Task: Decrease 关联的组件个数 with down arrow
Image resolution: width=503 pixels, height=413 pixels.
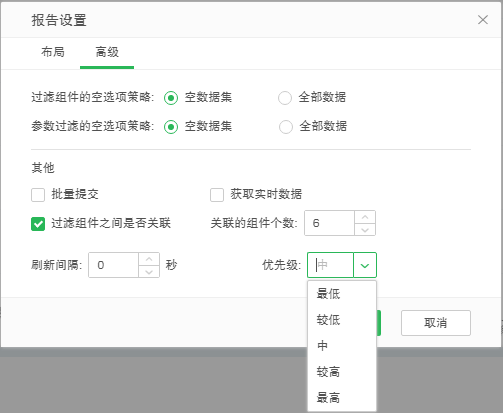Action: (365, 230)
